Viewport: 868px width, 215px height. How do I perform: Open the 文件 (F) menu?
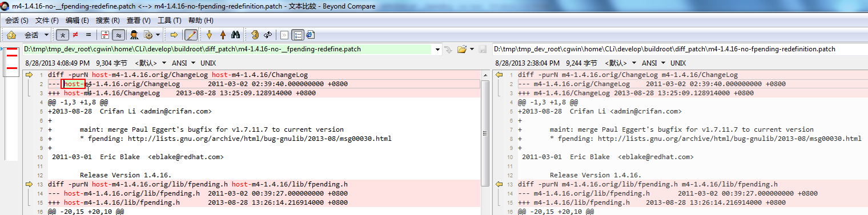click(47, 21)
